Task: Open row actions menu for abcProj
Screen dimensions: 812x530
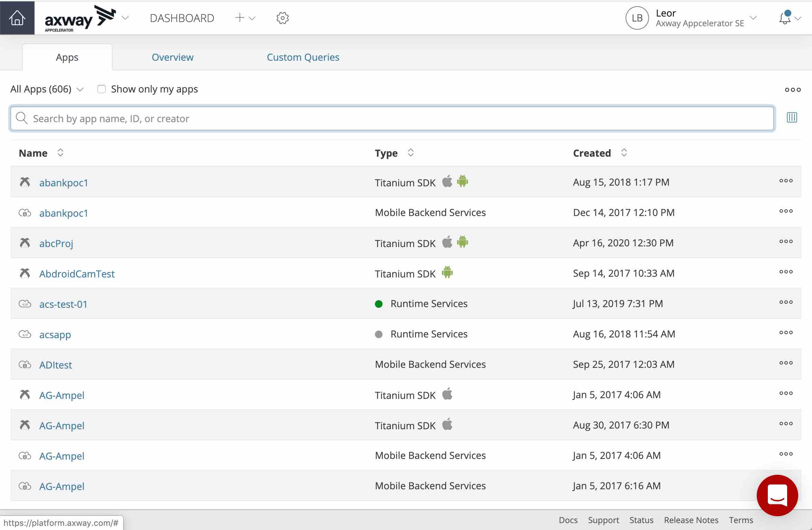Action: pos(786,241)
